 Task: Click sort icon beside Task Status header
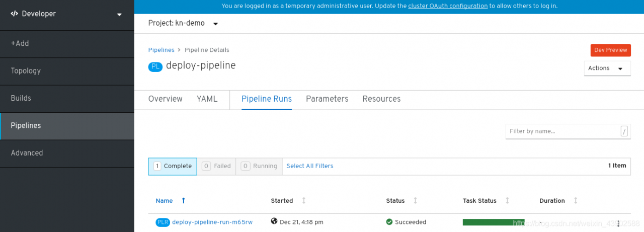[507, 201]
